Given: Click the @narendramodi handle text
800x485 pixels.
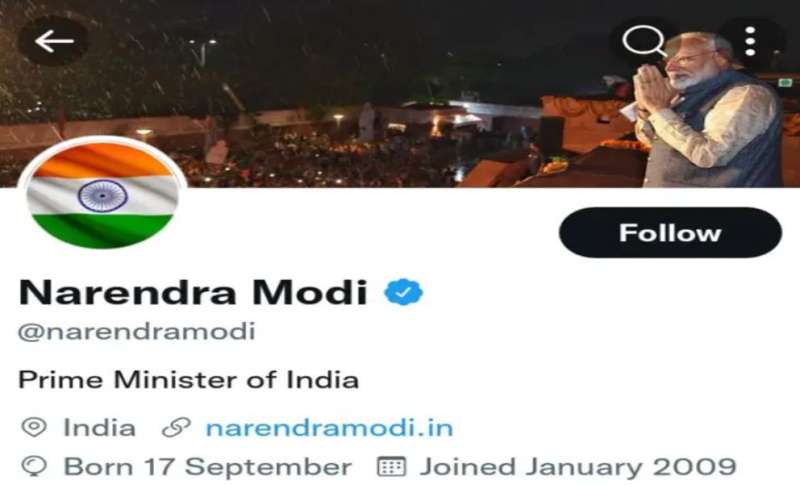Looking at the screenshot, I should [137, 331].
